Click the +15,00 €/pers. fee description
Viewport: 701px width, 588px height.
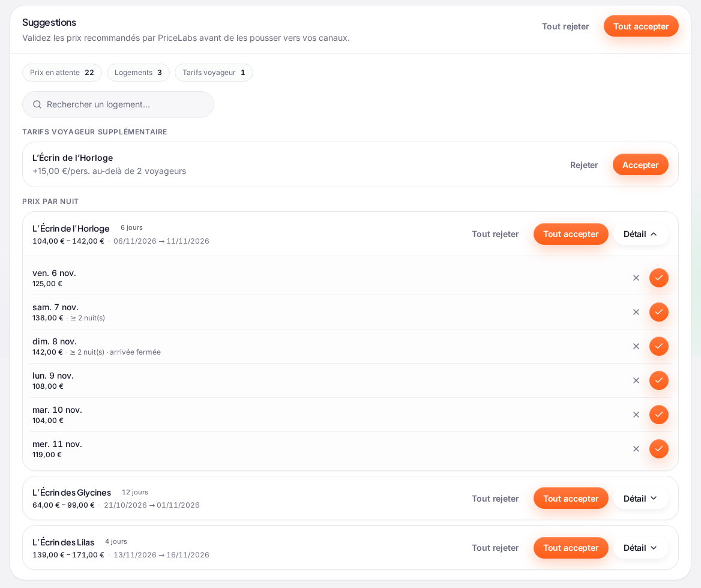pyautogui.click(x=109, y=171)
